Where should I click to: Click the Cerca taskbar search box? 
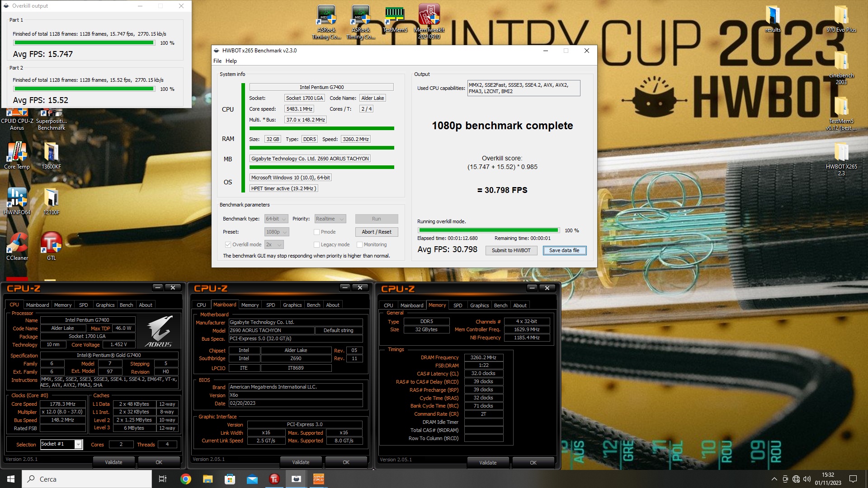pyautogui.click(x=87, y=479)
